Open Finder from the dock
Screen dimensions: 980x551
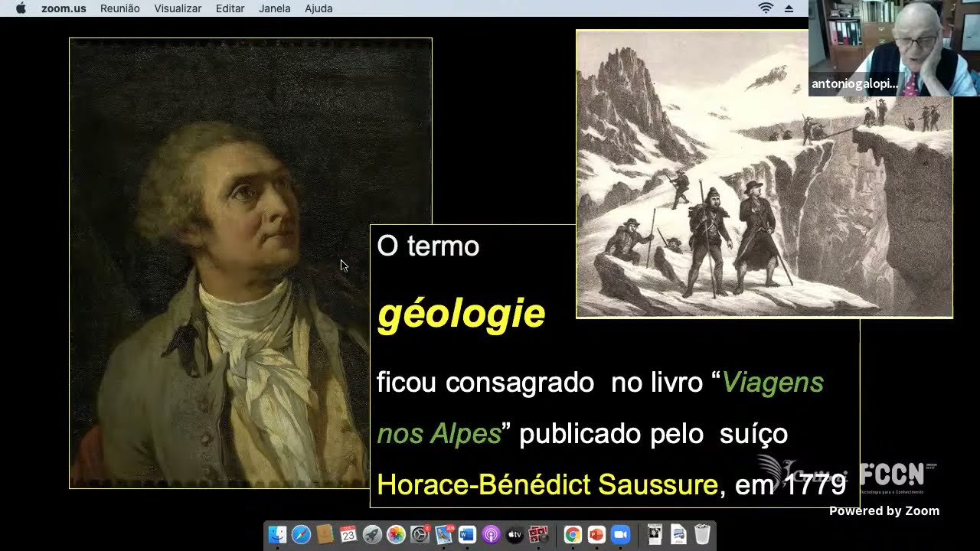click(x=277, y=534)
